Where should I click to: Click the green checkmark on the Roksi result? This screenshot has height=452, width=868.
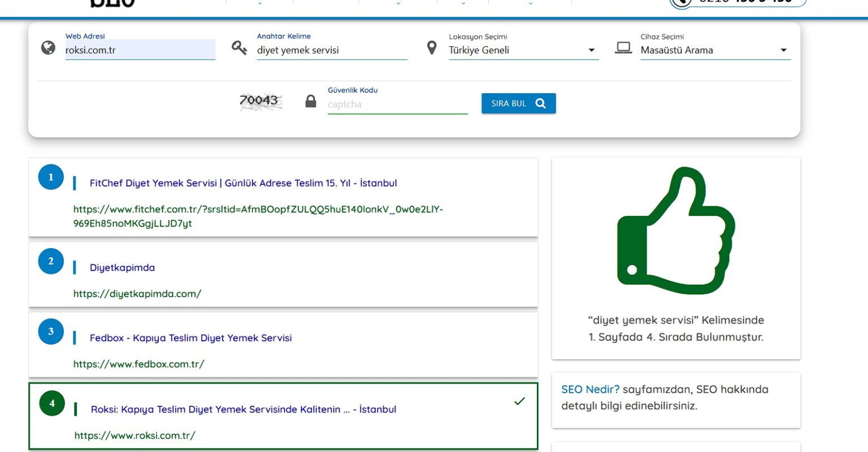(x=519, y=401)
